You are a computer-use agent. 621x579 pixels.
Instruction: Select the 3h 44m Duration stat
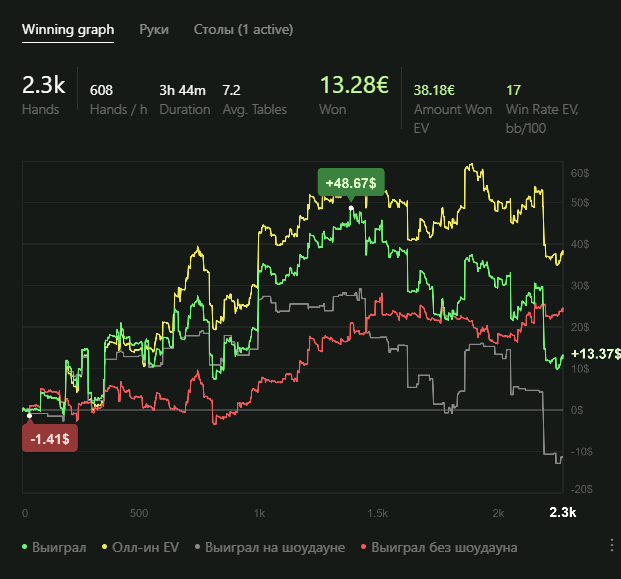[x=184, y=90]
